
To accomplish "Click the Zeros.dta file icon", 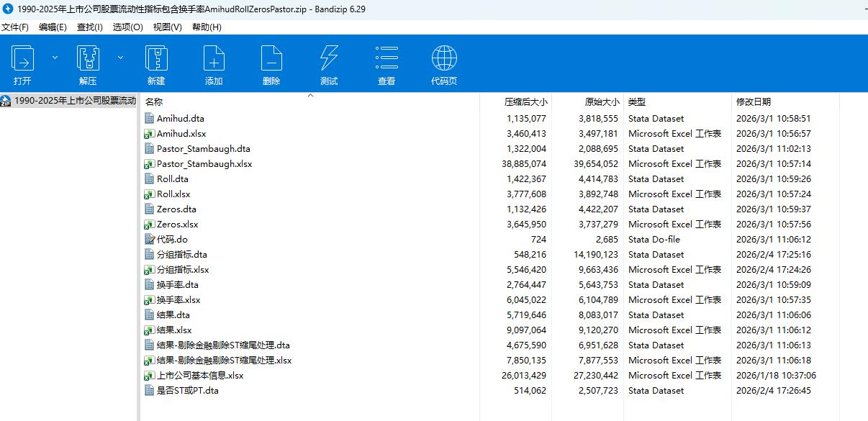I will 150,209.
